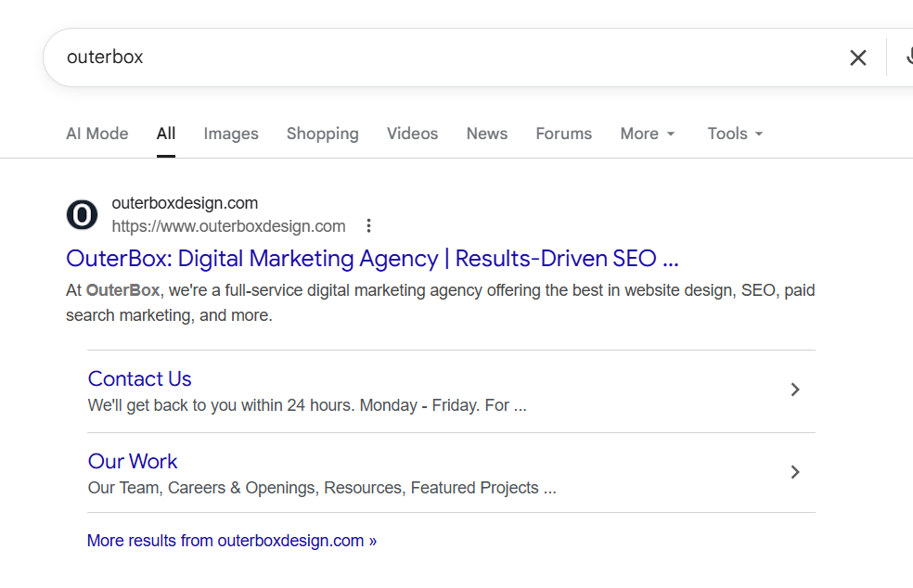
Task: Show the News results tab
Action: click(x=487, y=134)
